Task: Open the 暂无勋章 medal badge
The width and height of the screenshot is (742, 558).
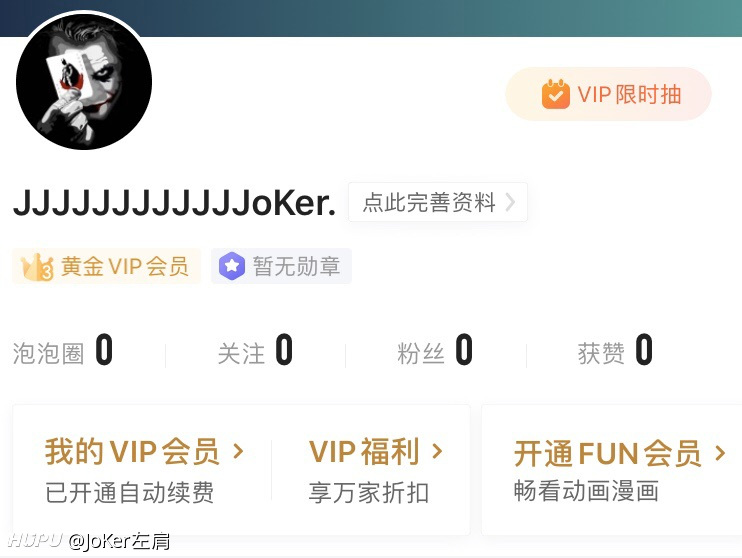Action: pos(281,266)
